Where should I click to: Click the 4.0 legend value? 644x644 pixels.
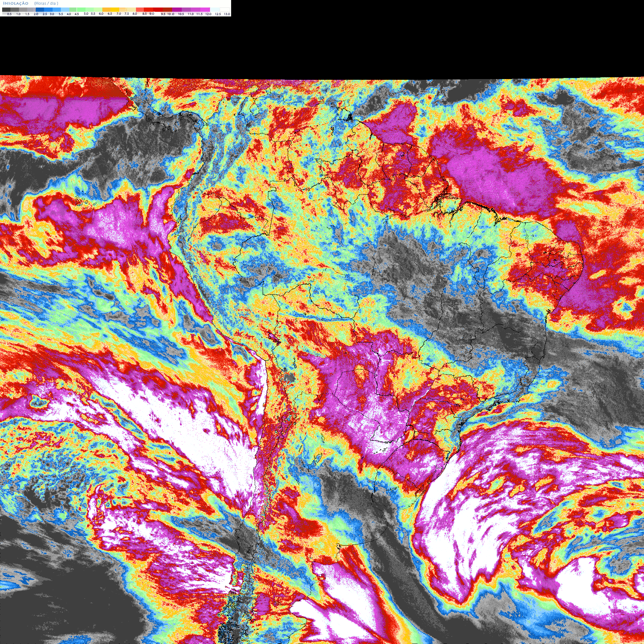pyautogui.click(x=69, y=14)
